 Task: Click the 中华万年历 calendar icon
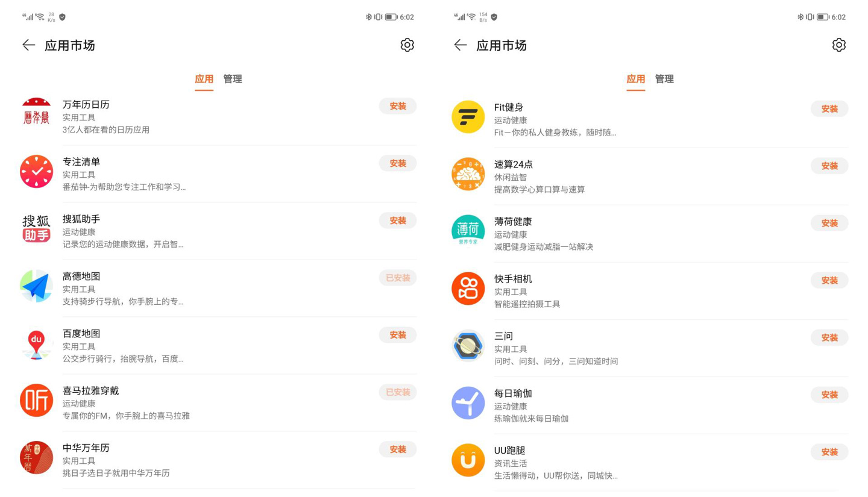click(36, 457)
